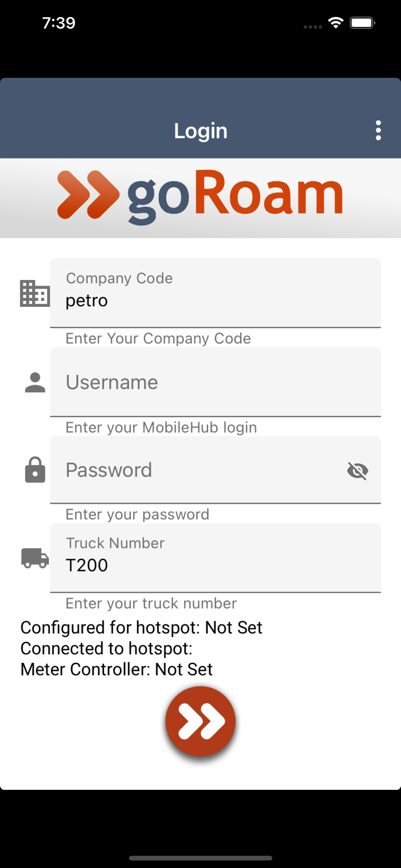Tap the Wi-Fi status icon
This screenshot has height=868, width=401.
coord(335,23)
